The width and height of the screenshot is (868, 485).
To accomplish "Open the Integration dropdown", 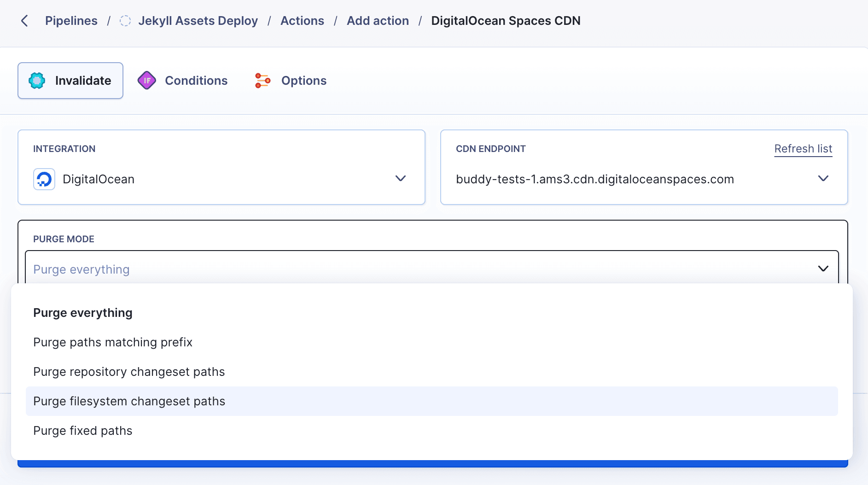I will [400, 179].
